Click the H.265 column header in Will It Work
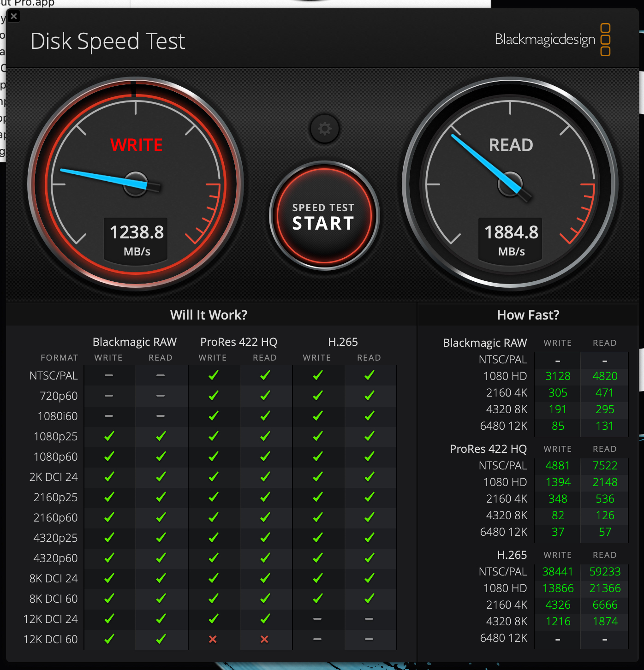Image resolution: width=644 pixels, height=670 pixels. click(x=343, y=342)
